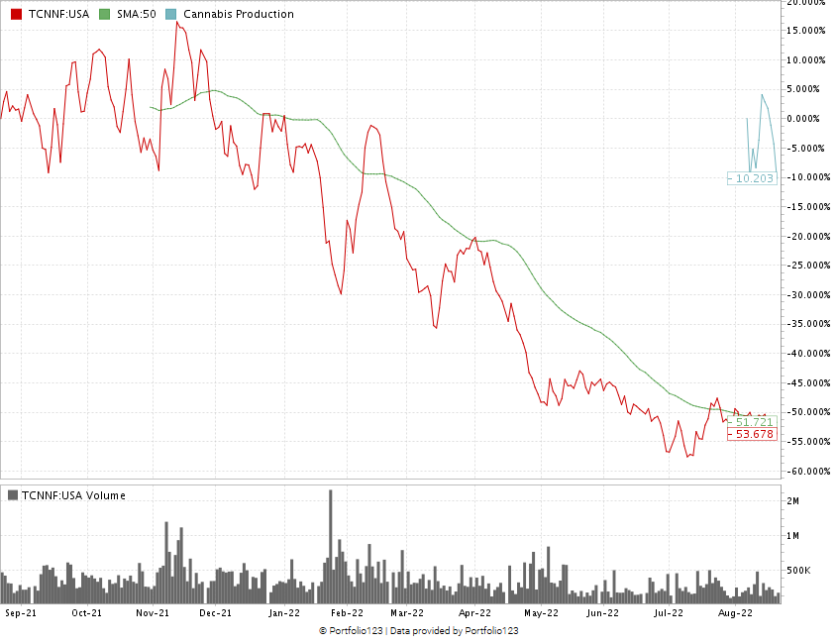Click the -60.000% y-axis label
This screenshot has height=644, width=837.
pos(808,471)
